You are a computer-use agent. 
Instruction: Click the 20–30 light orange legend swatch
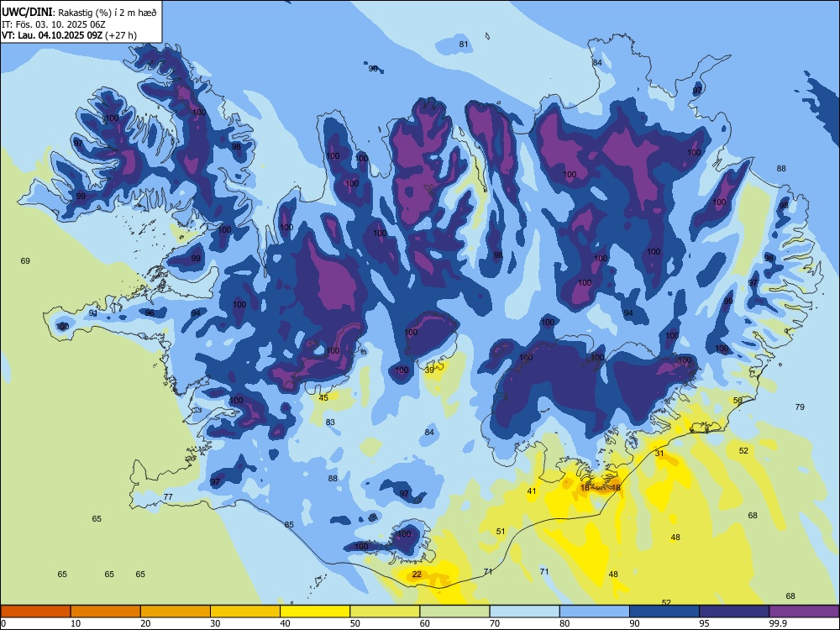[176, 612]
